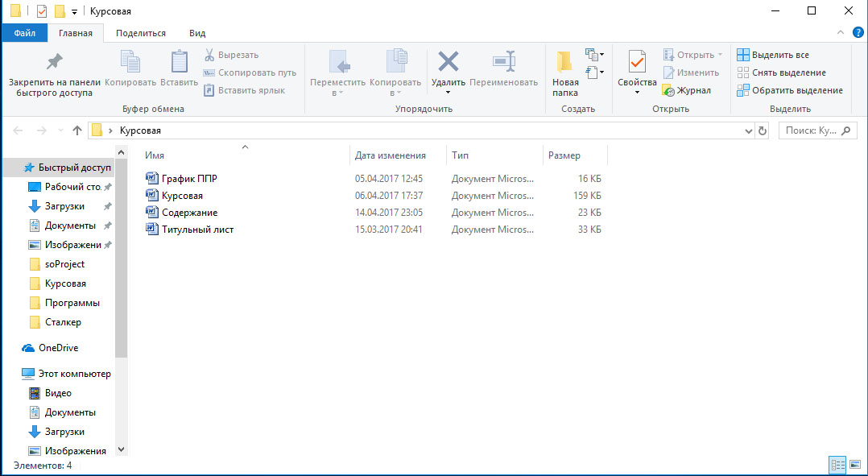Viewport: 868px width, 476px height.
Task: Click Select All in the ribbon
Action: 772,55
